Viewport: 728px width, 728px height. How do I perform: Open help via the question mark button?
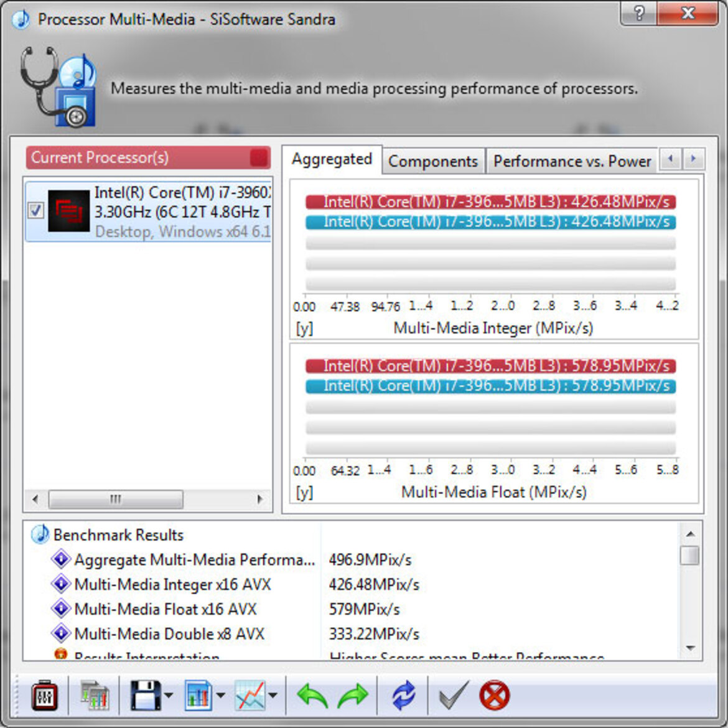(639, 13)
